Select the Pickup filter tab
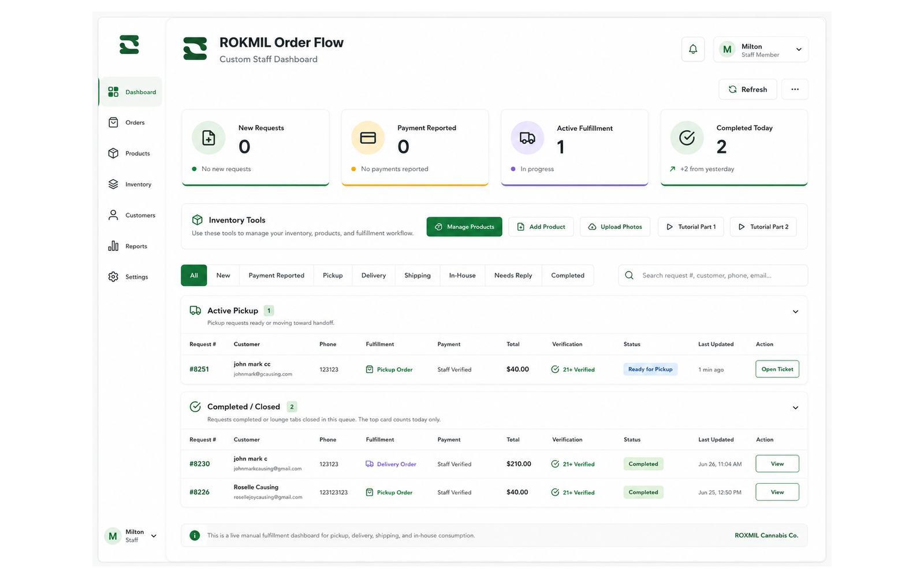Screen dimensions: 924x578 tap(333, 275)
